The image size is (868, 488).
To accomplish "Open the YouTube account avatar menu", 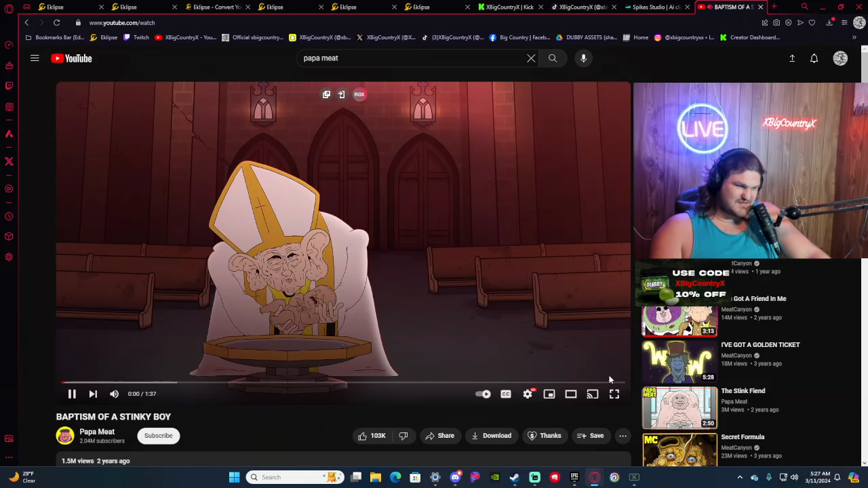I will 840,58.
